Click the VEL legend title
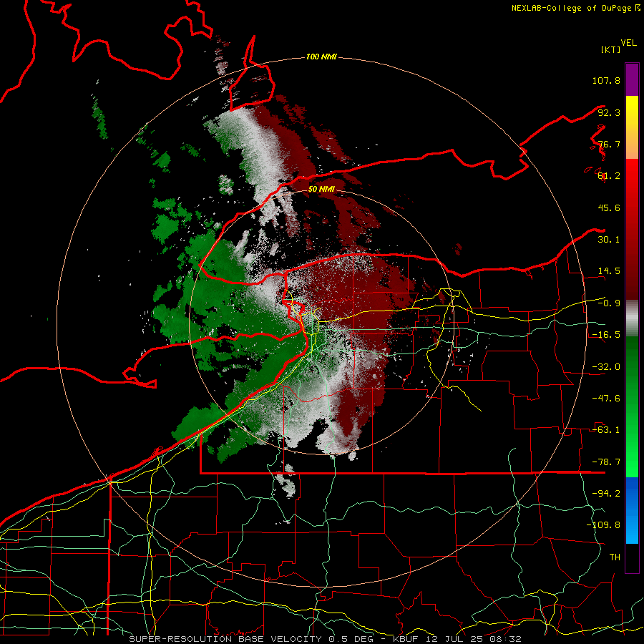 click(x=628, y=43)
